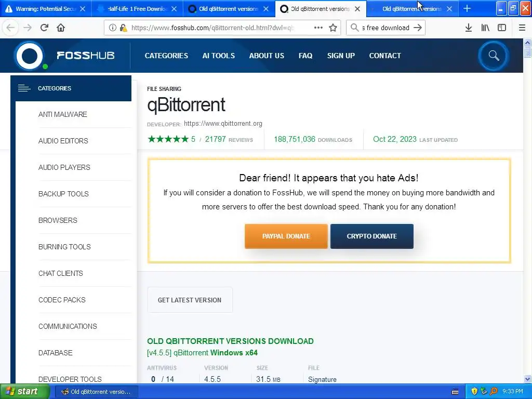Open the Library bookmarks icon
The width and height of the screenshot is (532, 399).
(485, 28)
